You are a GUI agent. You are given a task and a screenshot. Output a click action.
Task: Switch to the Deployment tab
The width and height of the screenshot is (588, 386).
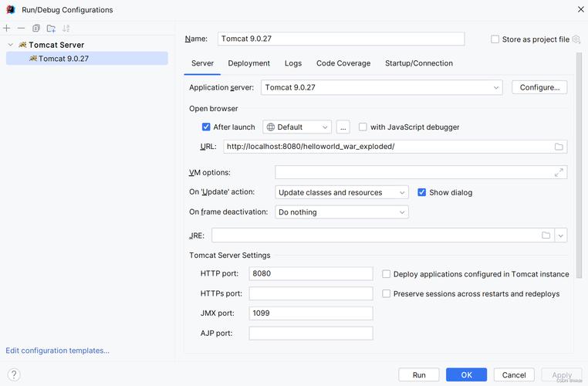(249, 63)
